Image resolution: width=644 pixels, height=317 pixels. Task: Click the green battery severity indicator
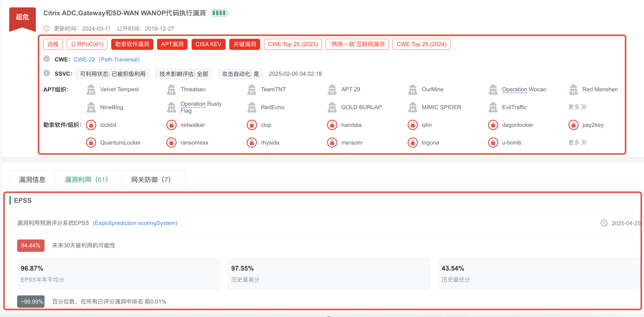(220, 13)
